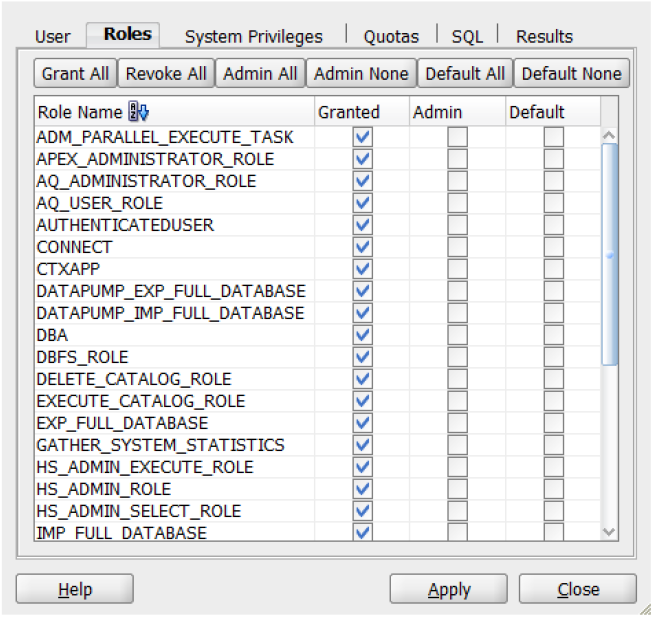Viewport: 655px width, 619px height.
Task: Click the Admin All button
Action: [260, 74]
